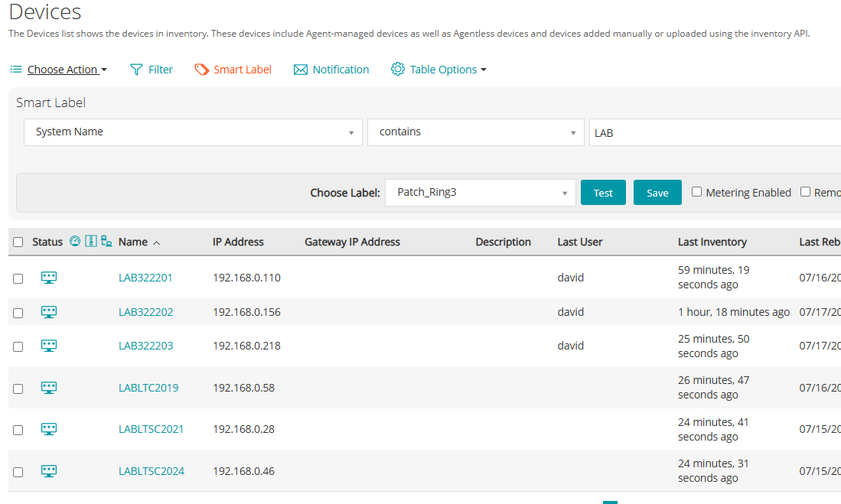The width and height of the screenshot is (841, 504).
Task: Click the Smart Label tag icon
Action: coord(201,70)
